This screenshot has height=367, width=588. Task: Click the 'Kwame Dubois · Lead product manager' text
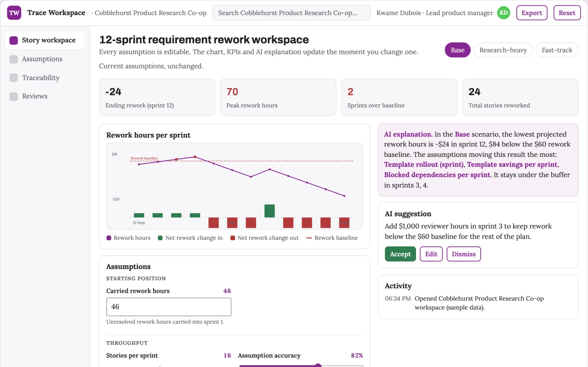(x=435, y=13)
